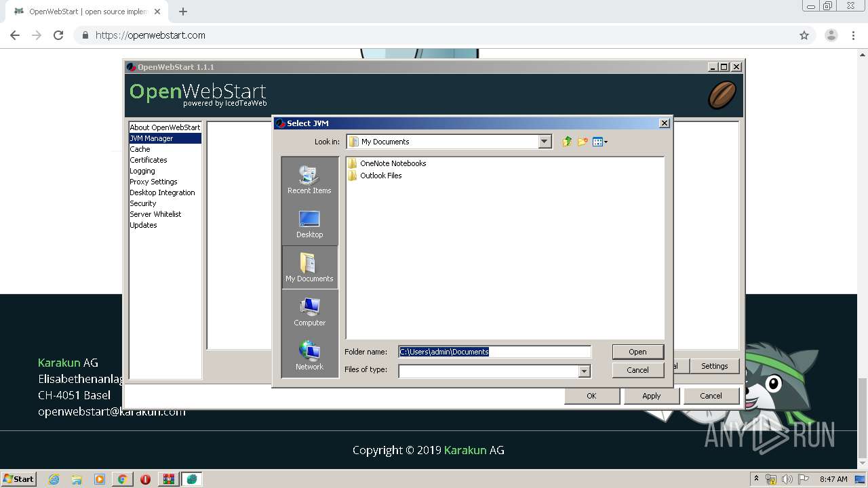Open the Server Whitelist section
The height and width of the screenshot is (488, 868).
pyautogui.click(x=165, y=214)
